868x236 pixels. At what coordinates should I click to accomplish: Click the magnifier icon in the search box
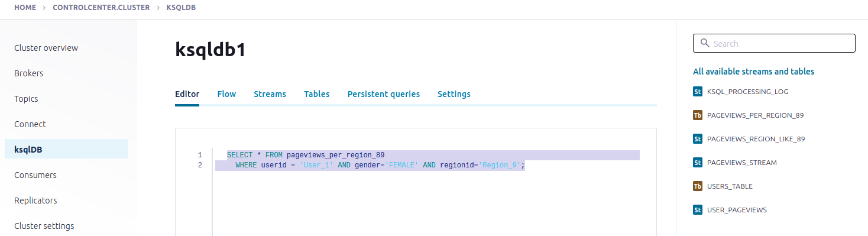705,43
